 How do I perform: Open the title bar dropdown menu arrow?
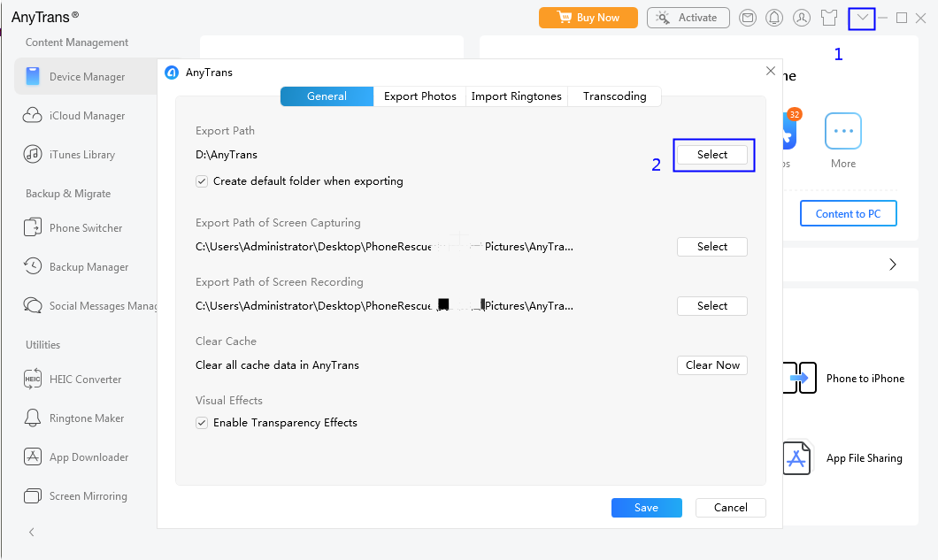click(x=862, y=18)
